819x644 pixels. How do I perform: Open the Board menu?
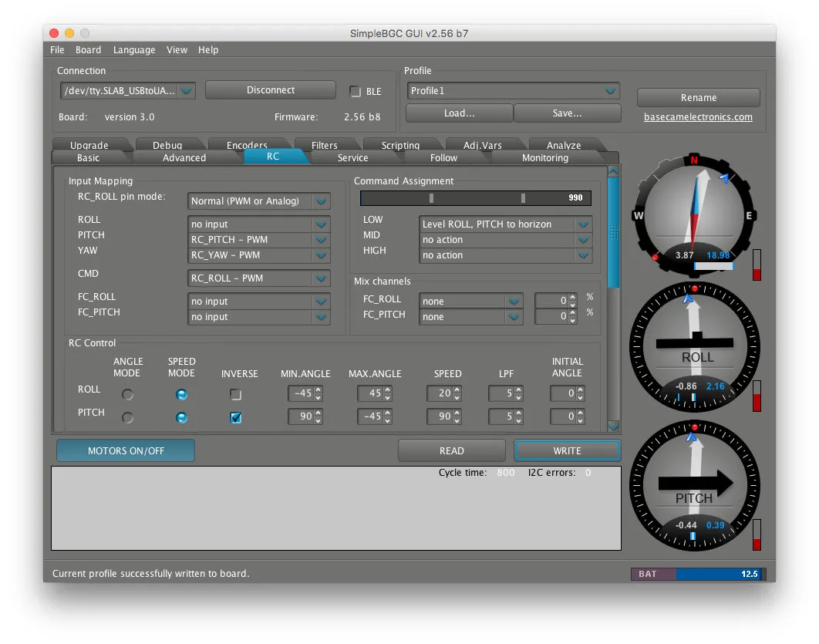tap(88, 50)
